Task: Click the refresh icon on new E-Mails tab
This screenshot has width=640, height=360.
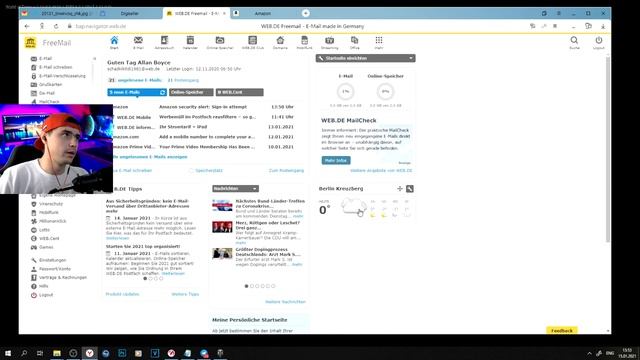Action: coord(162,92)
